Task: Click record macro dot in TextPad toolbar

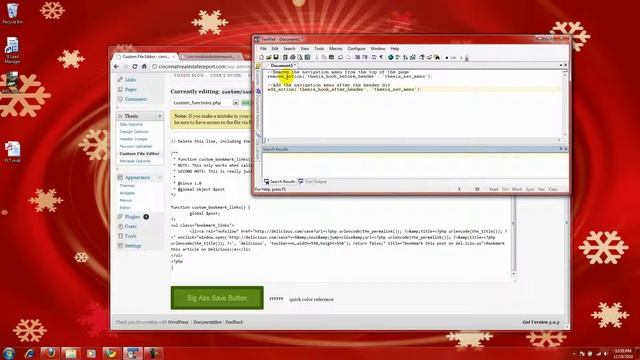Action: [x=447, y=58]
